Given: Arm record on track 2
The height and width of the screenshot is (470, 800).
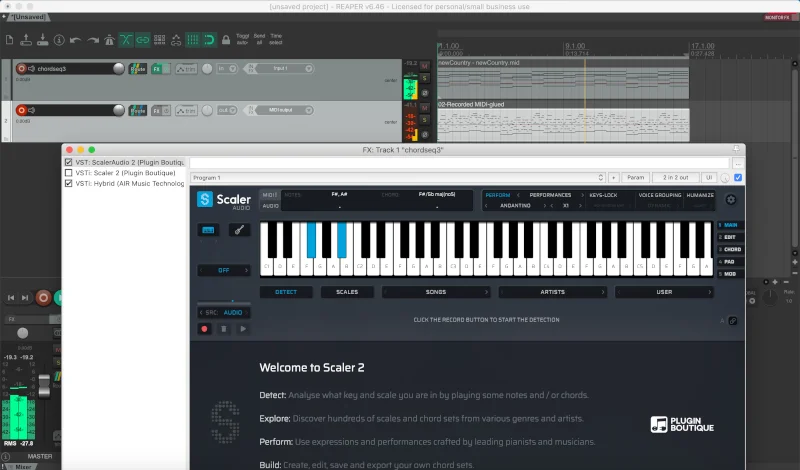Looking at the screenshot, I should (21, 110).
